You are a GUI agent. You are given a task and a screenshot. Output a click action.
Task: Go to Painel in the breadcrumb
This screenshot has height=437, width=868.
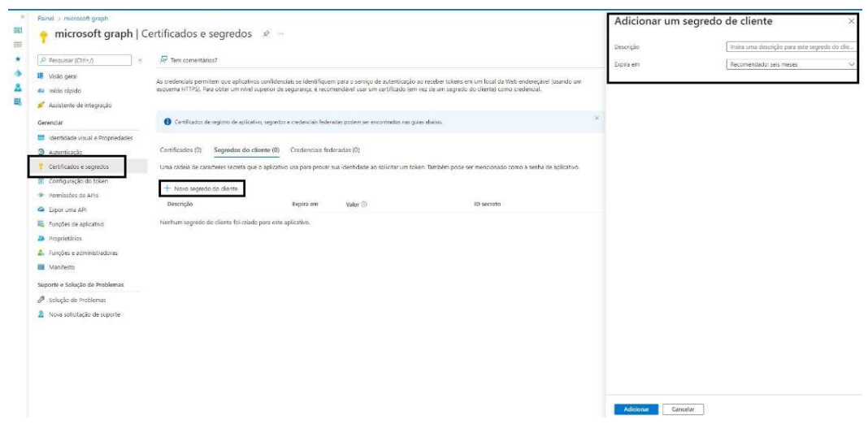tap(46, 18)
